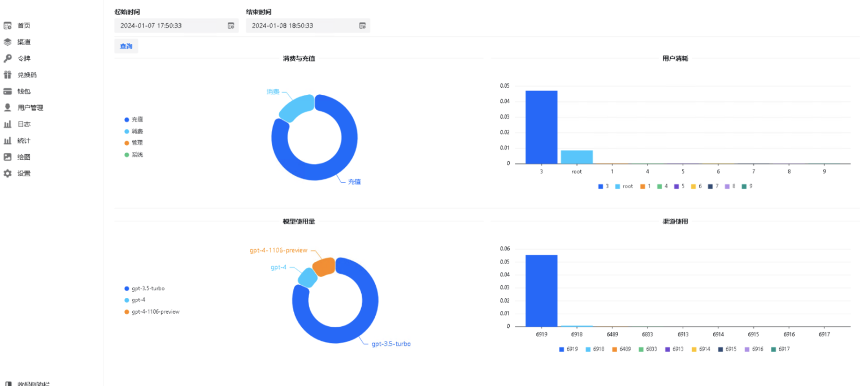This screenshot has width=868, height=386.
Task: Toggle the root series in 用户消耗 legend
Action: pos(623,185)
